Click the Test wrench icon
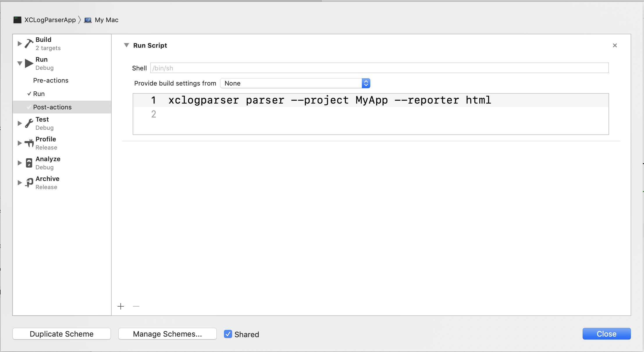644x352 pixels. [x=29, y=123]
